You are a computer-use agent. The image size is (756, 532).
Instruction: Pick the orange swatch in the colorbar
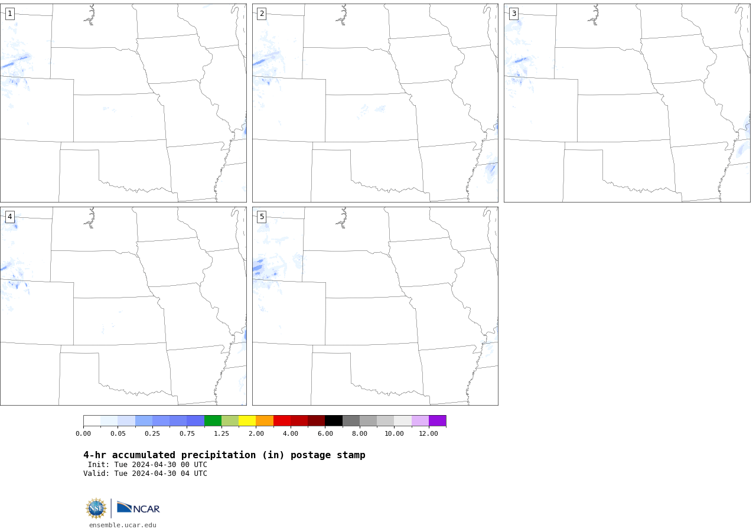tap(265, 420)
